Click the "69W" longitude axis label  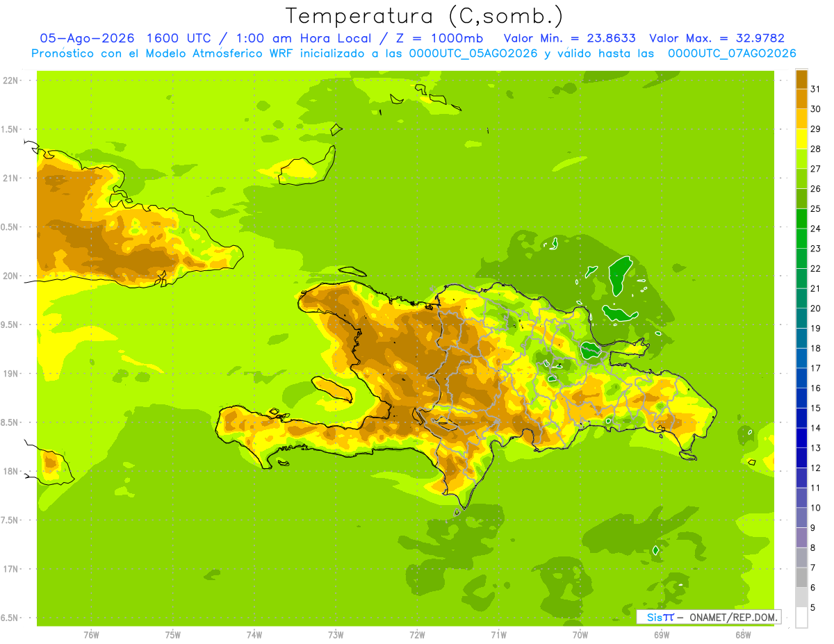[662, 635]
